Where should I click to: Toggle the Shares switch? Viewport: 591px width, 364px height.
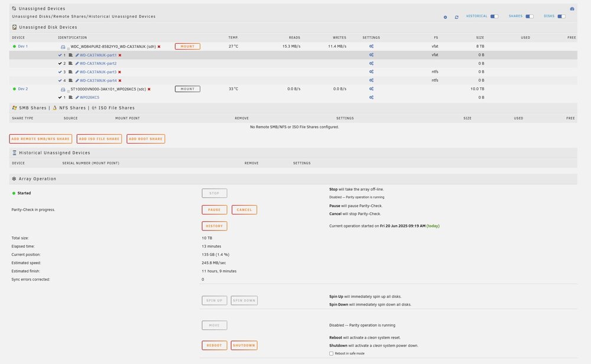530,16
